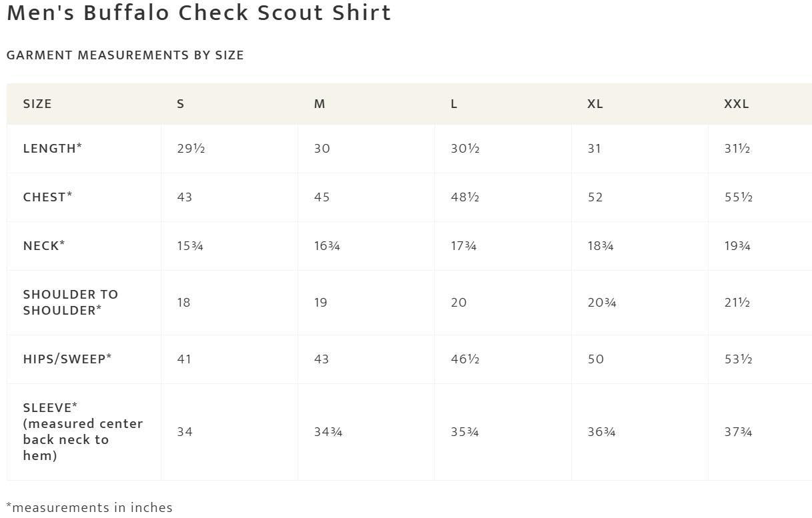
Task: Select the 34¾ sleeve value for M
Action: click(328, 432)
